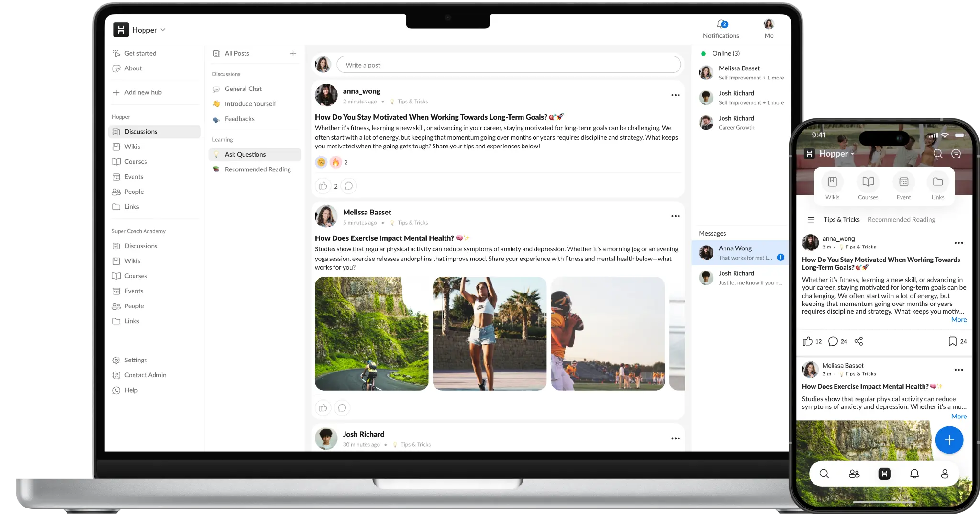Click the plus icon next to All Posts
This screenshot has height=519, width=980.
[x=293, y=53]
